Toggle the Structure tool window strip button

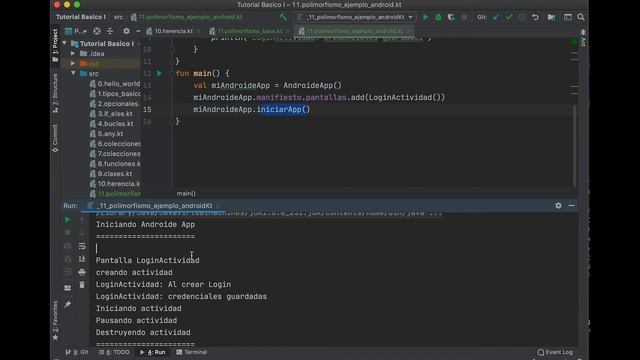click(55, 93)
